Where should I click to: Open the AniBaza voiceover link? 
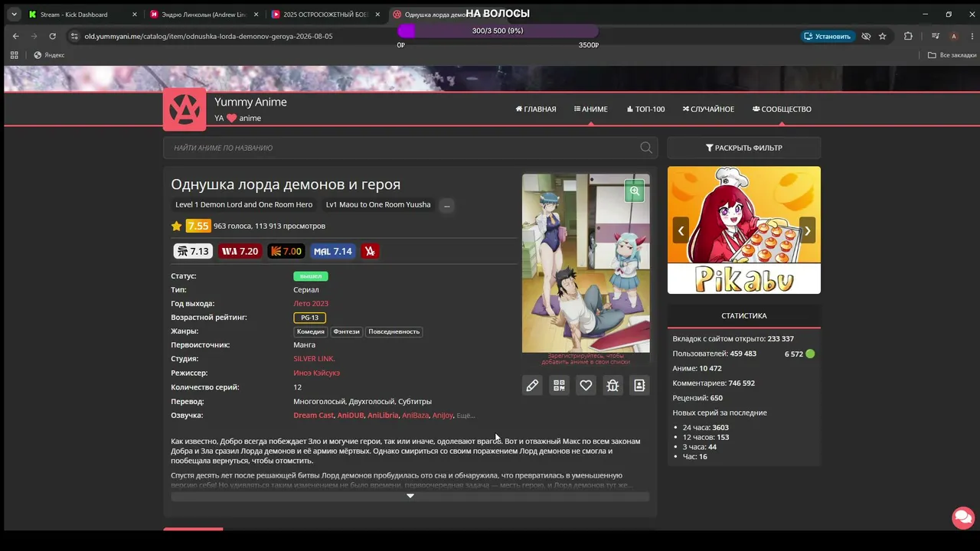tap(416, 416)
